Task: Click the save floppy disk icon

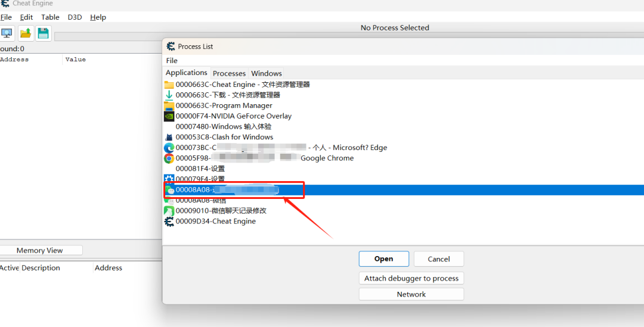Action: pos(43,33)
